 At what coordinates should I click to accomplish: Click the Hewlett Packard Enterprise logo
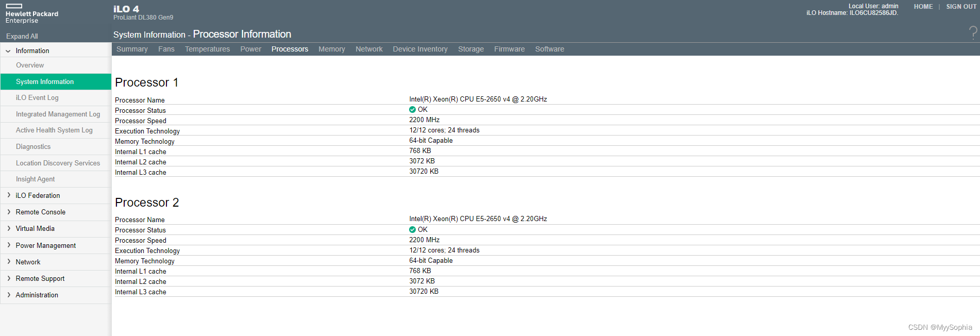31,14
